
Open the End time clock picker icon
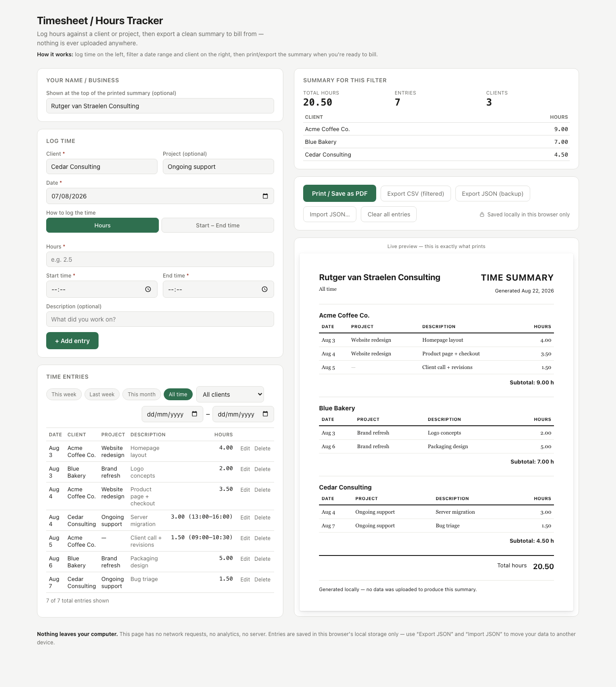[x=265, y=289]
